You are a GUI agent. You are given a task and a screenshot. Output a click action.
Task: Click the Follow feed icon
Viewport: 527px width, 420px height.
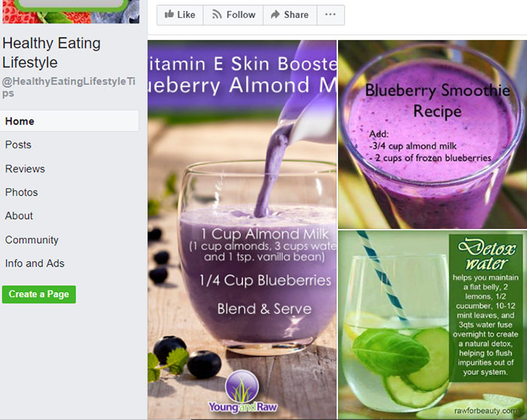coord(217,14)
